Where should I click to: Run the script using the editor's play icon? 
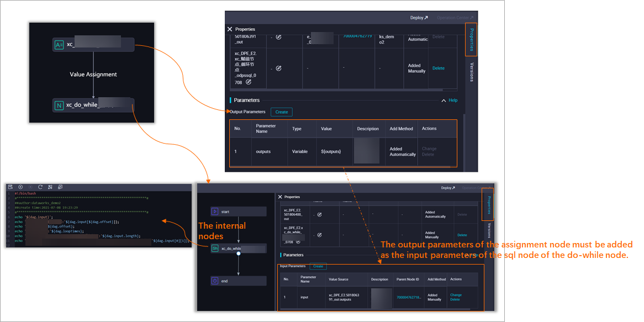[20, 187]
